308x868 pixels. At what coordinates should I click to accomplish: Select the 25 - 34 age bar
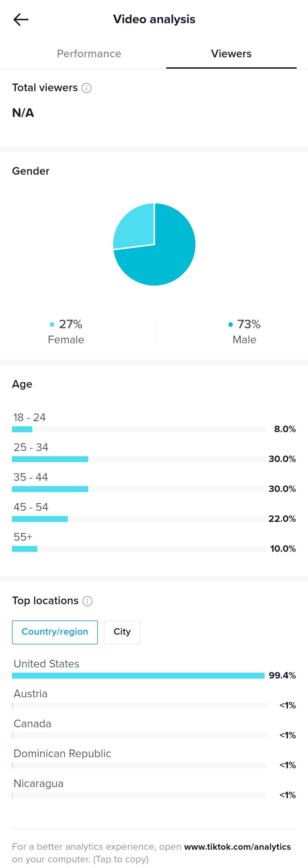point(139,459)
